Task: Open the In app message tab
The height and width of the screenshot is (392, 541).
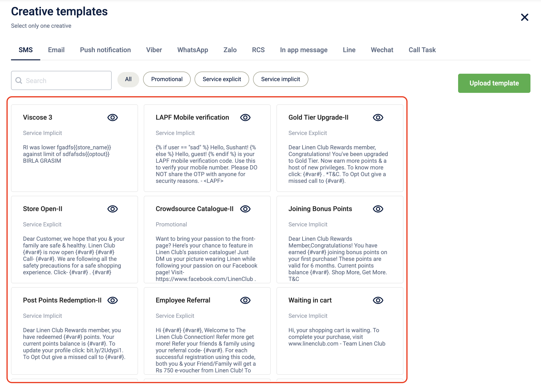Action: (304, 50)
